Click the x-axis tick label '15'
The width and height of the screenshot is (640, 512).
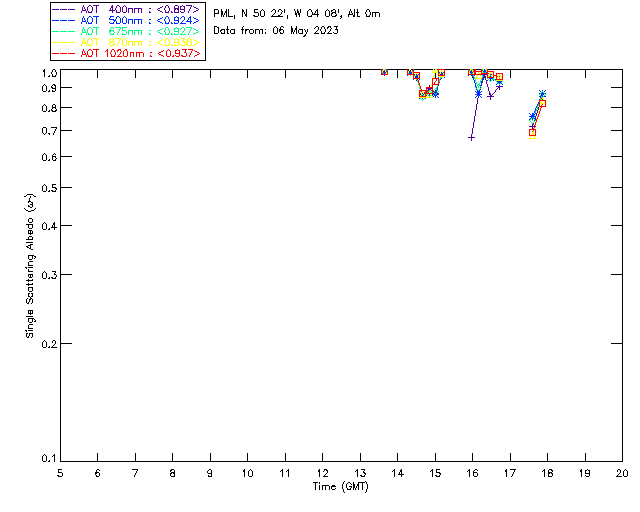tap(435, 473)
